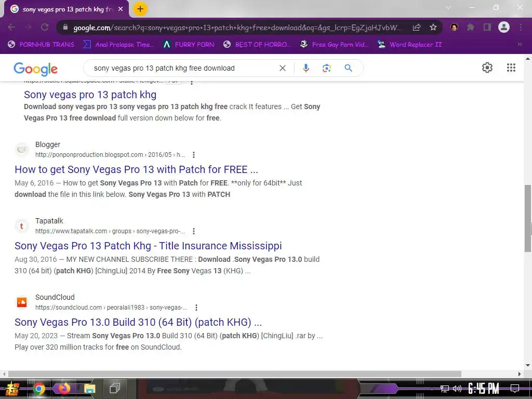532x399 pixels.
Task: Bookmark this page with the star icon
Action: pyautogui.click(x=433, y=28)
